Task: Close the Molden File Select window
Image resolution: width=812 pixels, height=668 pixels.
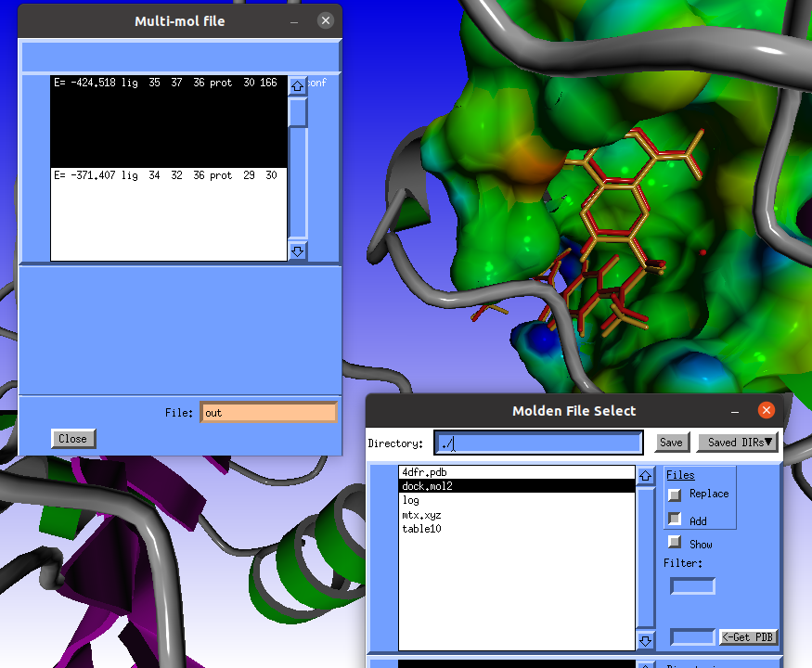Action: pos(766,410)
